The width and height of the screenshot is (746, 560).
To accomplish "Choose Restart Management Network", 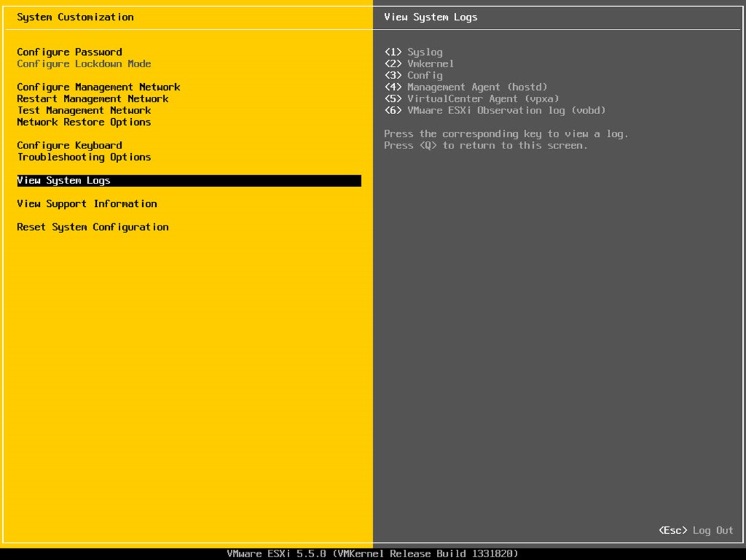I will (93, 98).
